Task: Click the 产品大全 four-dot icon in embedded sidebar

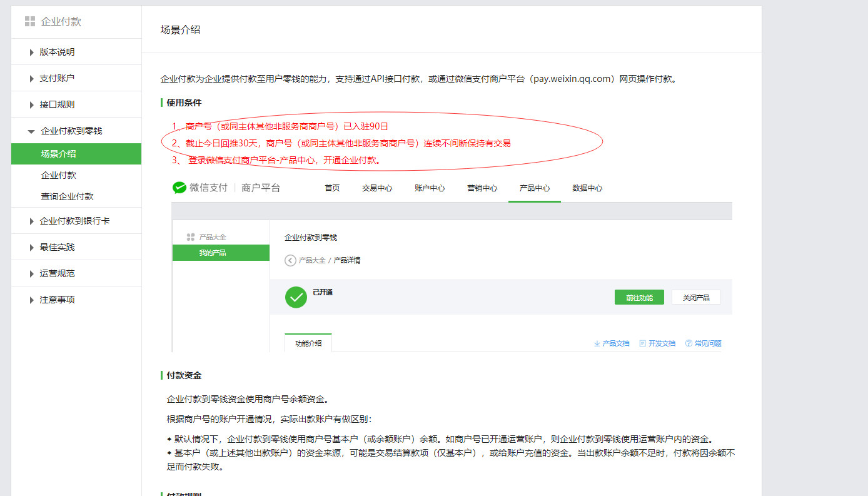Action: pos(191,237)
